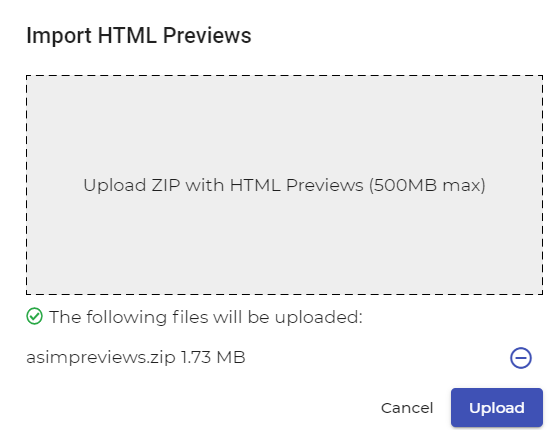The height and width of the screenshot is (430, 560).
Task: Click the word 'Previews' in the dialog heading
Action: point(207,35)
